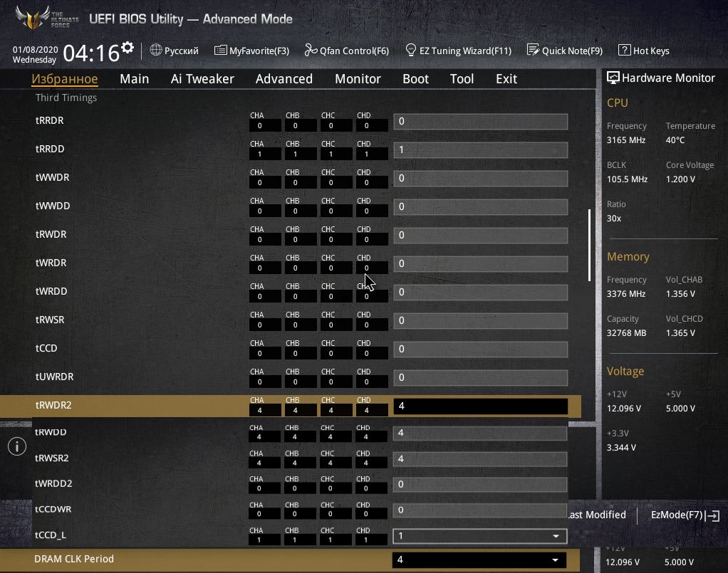Click the BCLK 105.5 MHz value
This screenshot has width=728, height=573.
(x=627, y=179)
